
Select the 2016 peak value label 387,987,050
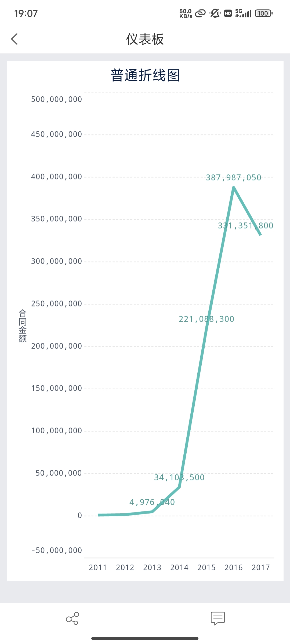coord(233,178)
